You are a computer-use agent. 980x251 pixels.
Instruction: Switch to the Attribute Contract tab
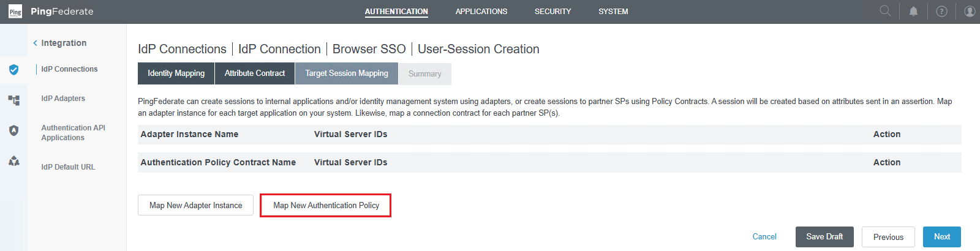tap(255, 73)
